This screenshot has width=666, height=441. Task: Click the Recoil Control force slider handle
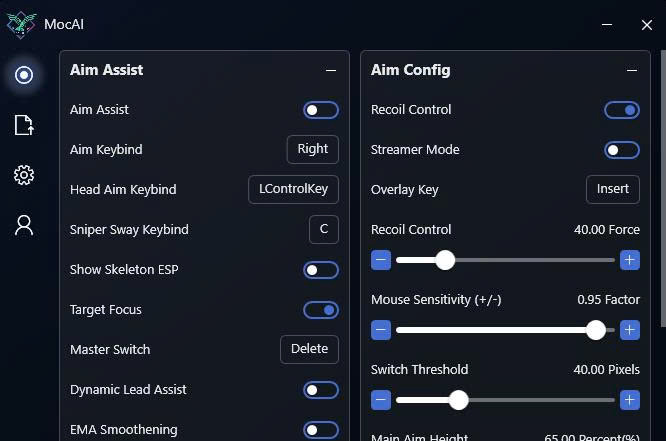tap(445, 260)
